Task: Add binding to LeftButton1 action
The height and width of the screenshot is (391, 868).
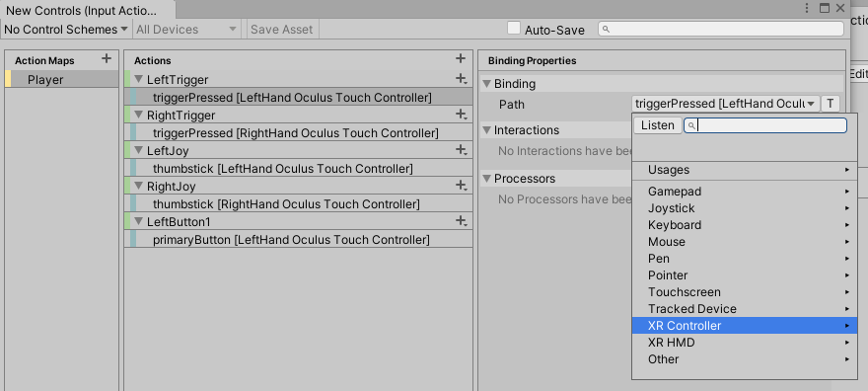Action: click(x=462, y=221)
